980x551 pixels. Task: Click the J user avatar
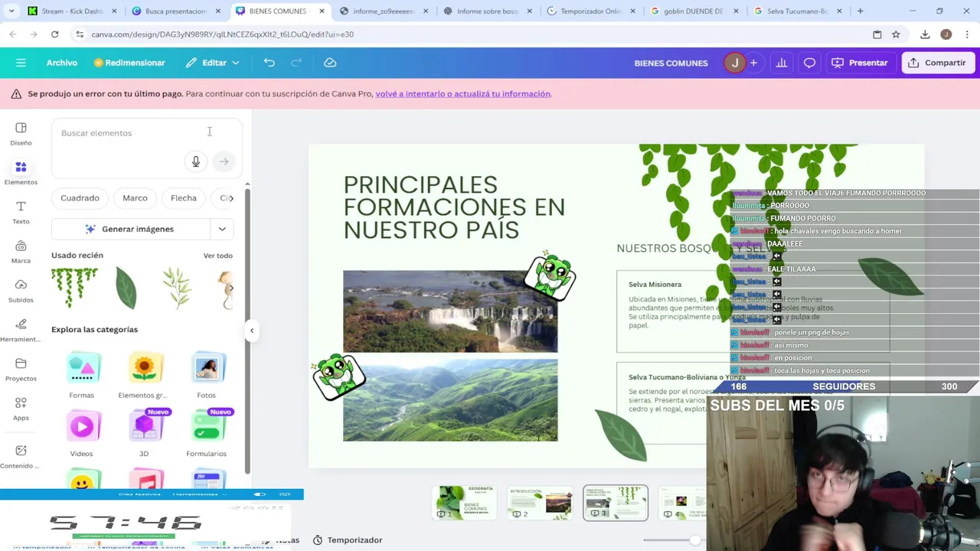[734, 63]
